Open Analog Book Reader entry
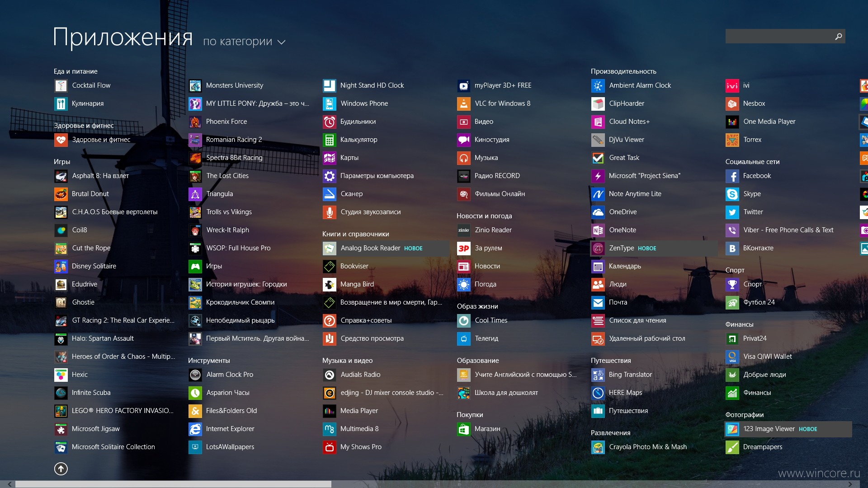 point(386,248)
